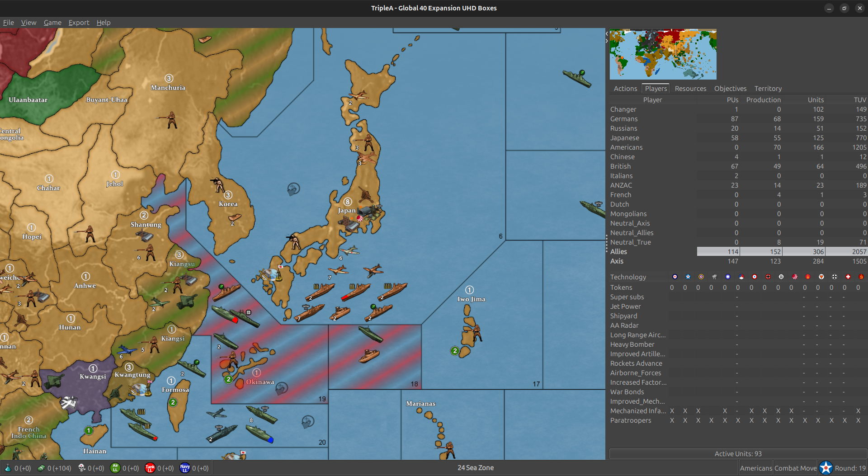Screen dimensions: 868x476
Task: Click the world minimap thumbnail
Action: click(x=663, y=54)
